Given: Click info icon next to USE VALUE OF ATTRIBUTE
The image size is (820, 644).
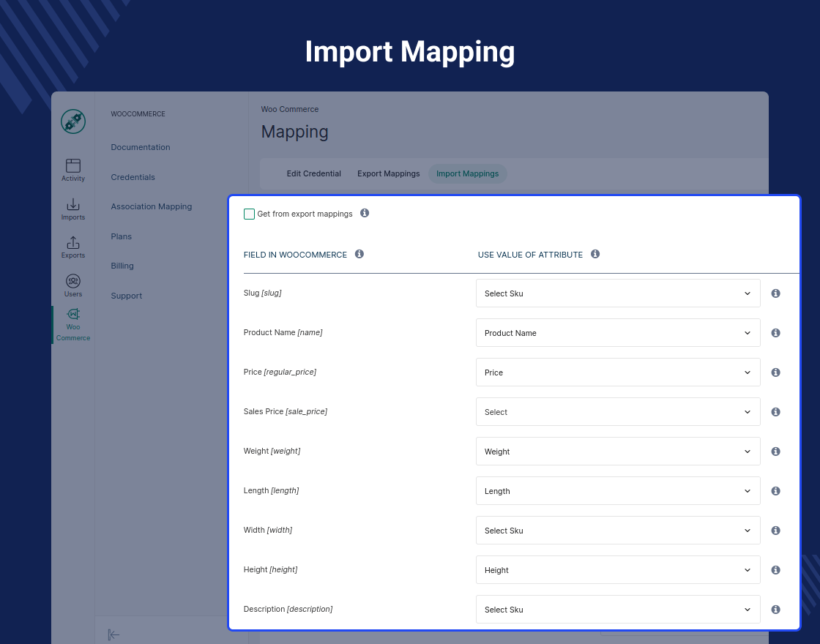Looking at the screenshot, I should (595, 254).
